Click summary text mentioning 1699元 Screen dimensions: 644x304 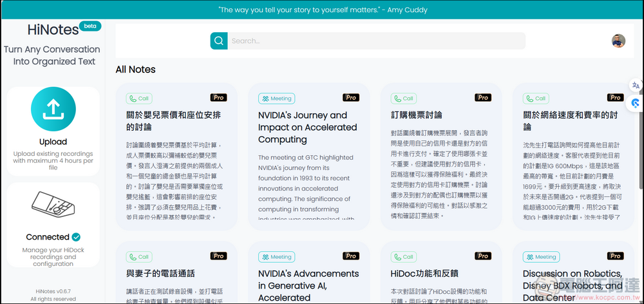click(572, 180)
